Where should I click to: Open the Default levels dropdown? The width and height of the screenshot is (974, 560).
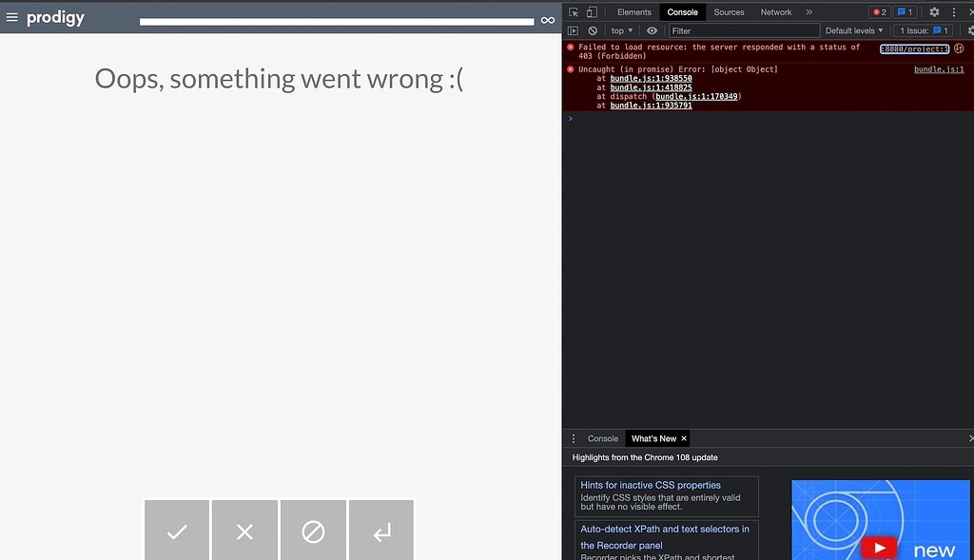(x=853, y=30)
